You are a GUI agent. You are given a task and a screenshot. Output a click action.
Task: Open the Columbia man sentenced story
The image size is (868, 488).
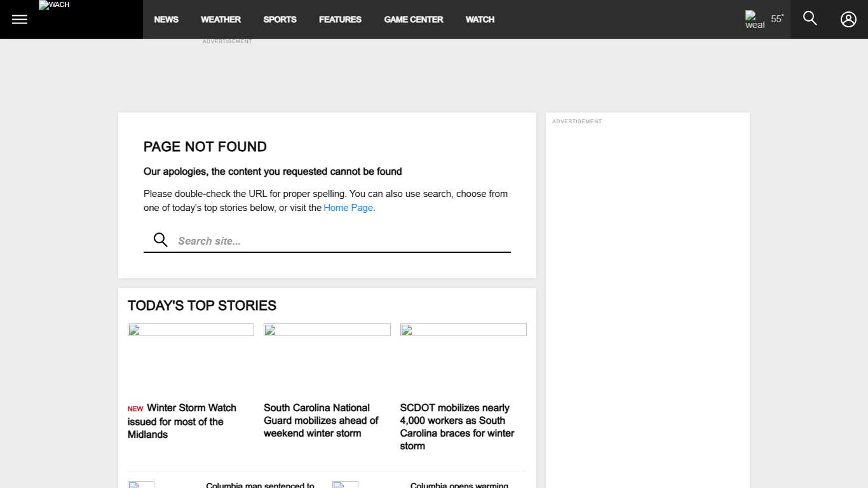260,484
